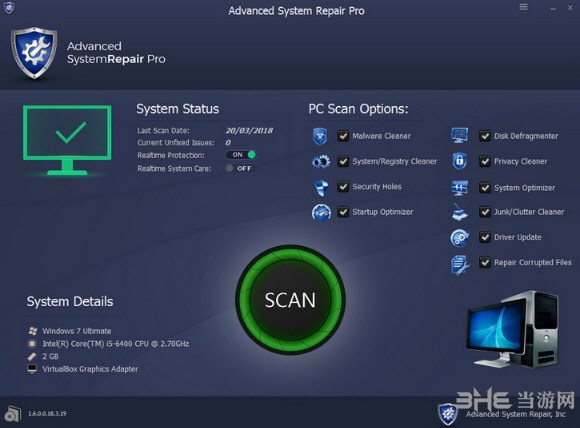Click the Windows logo beside Windows 7 Ultimate

click(x=33, y=331)
